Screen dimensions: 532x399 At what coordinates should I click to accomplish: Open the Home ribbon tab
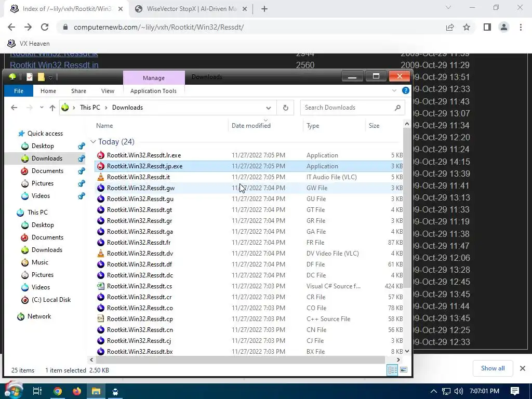(x=48, y=91)
